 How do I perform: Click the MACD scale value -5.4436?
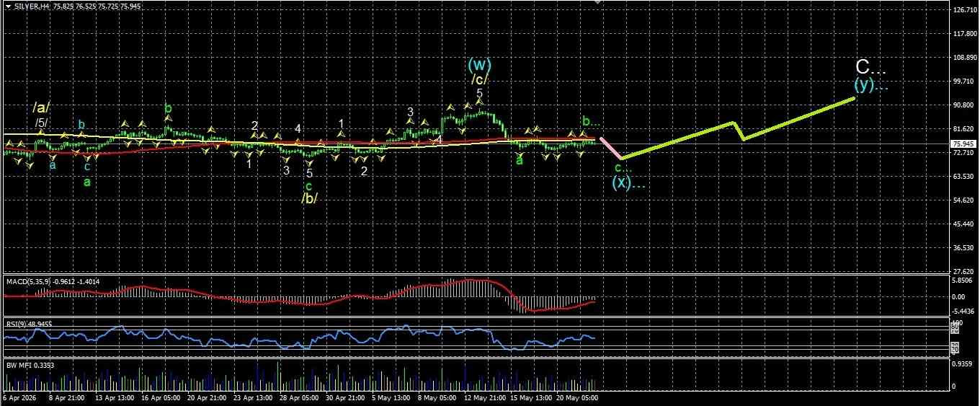pyautogui.click(x=964, y=311)
